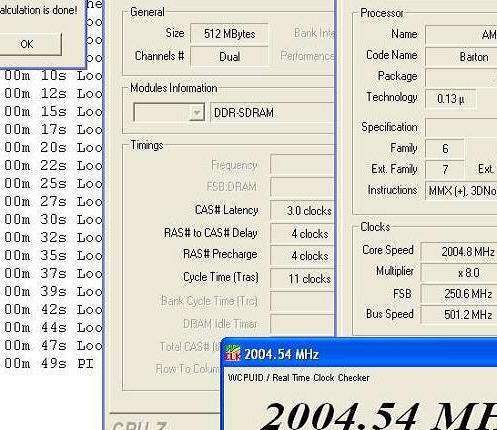Click the processor Specification field
The width and height of the screenshot is (497, 430).
point(461,127)
